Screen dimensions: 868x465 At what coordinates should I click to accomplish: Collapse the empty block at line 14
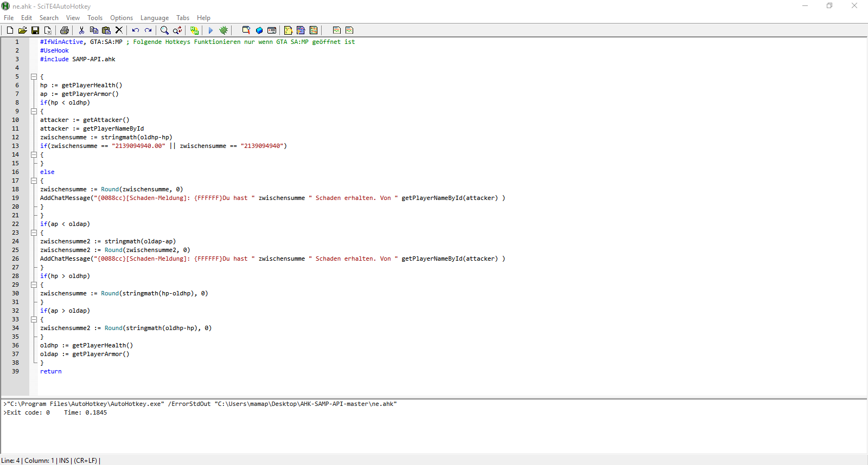(34, 154)
